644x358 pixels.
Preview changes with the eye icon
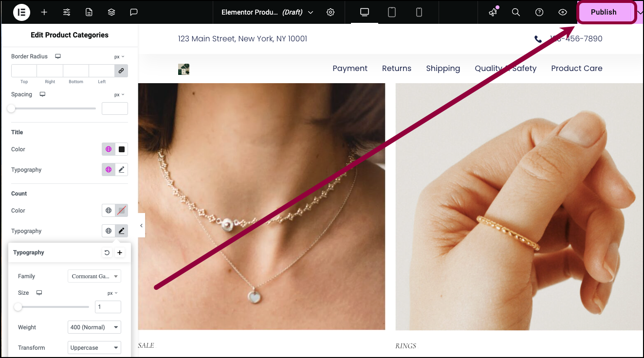click(x=563, y=12)
